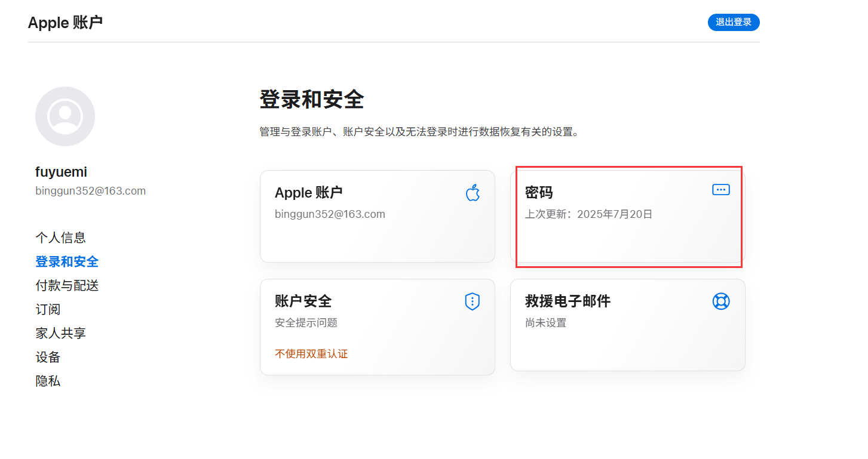Open the 账户安全 card title

coord(303,301)
